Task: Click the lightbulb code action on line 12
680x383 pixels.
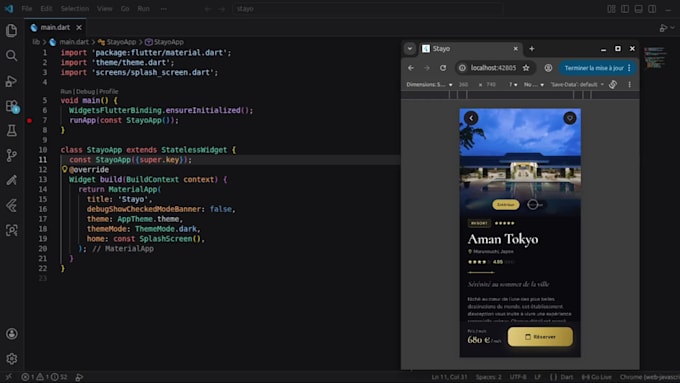Action: tap(65, 169)
